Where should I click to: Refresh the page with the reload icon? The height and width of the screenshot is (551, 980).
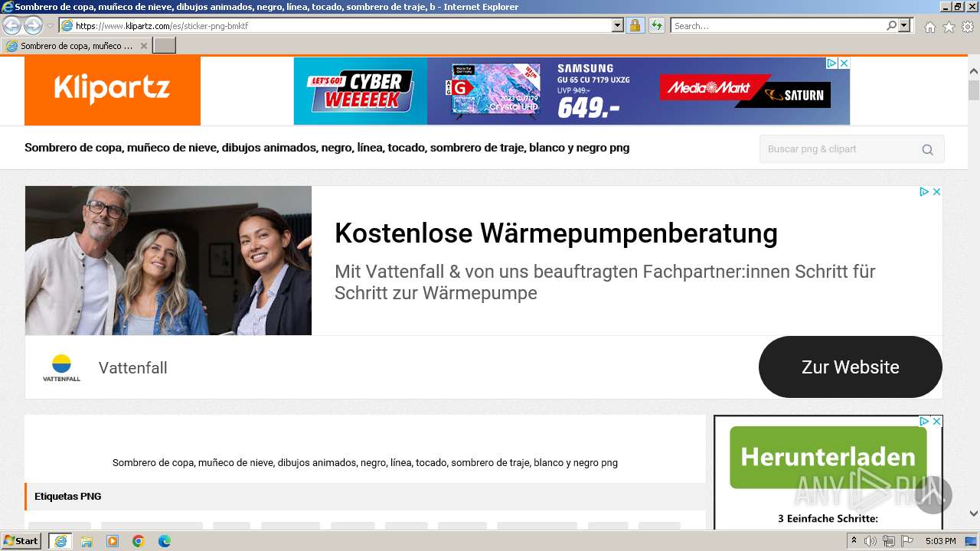point(656,26)
